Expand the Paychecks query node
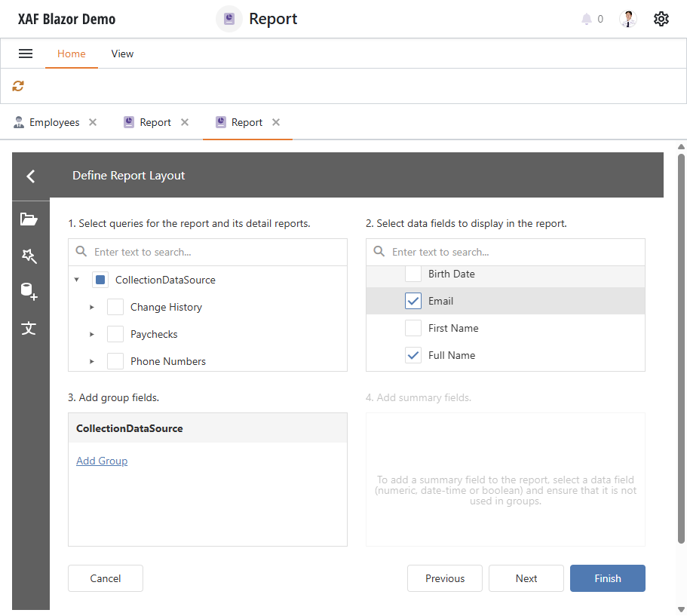Viewport: 687px width, 616px height. 92,334
